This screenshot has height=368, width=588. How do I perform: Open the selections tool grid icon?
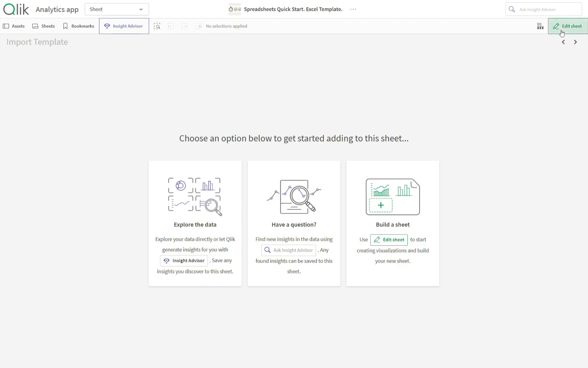[x=540, y=26]
